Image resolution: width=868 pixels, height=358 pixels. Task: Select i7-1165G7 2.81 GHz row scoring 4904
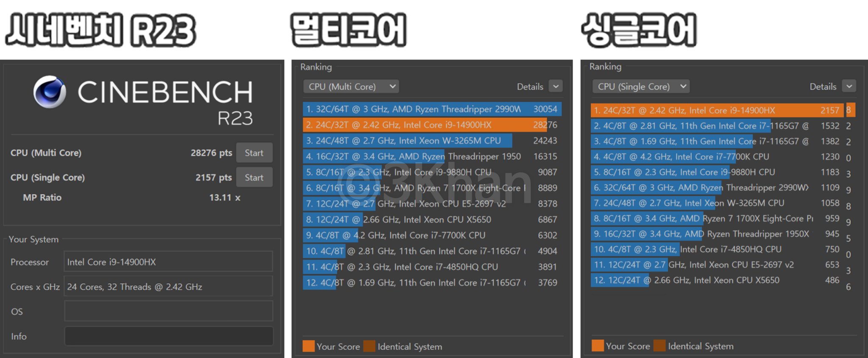coord(432,251)
